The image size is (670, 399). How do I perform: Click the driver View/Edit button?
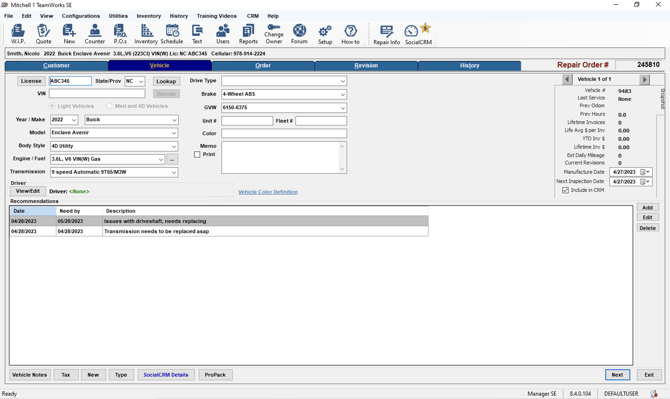[28, 191]
